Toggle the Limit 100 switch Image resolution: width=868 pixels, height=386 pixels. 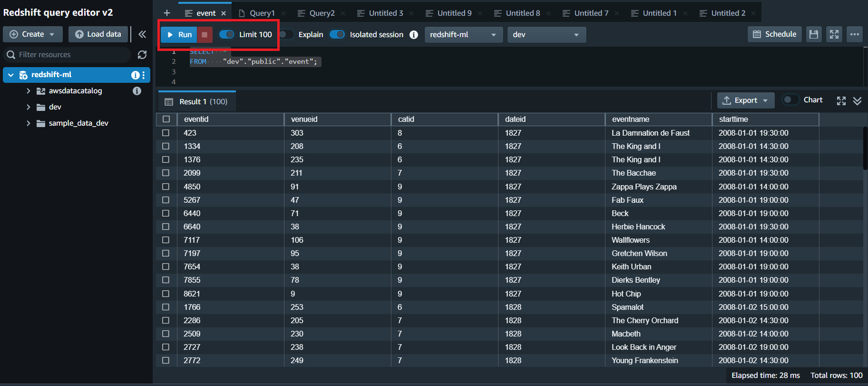(x=227, y=34)
